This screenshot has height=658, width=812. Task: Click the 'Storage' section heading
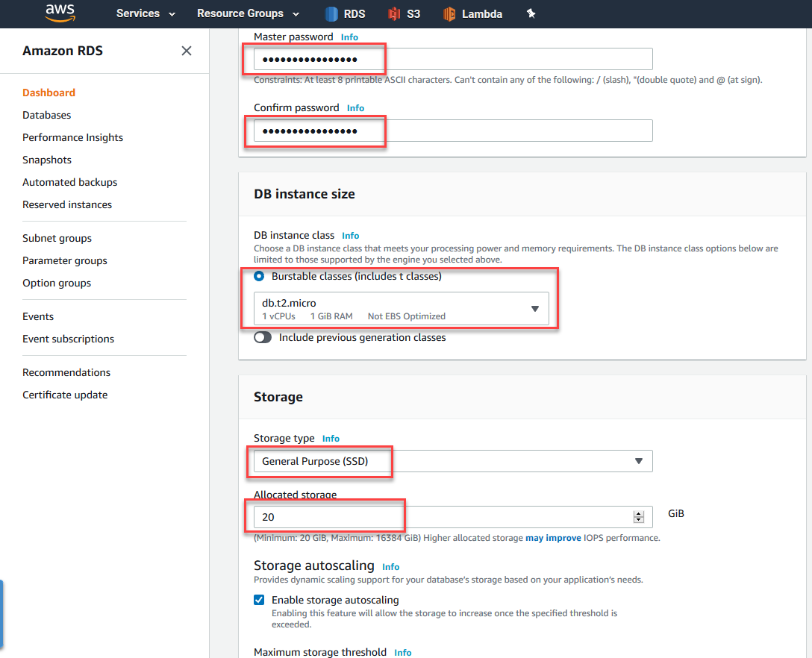click(278, 397)
